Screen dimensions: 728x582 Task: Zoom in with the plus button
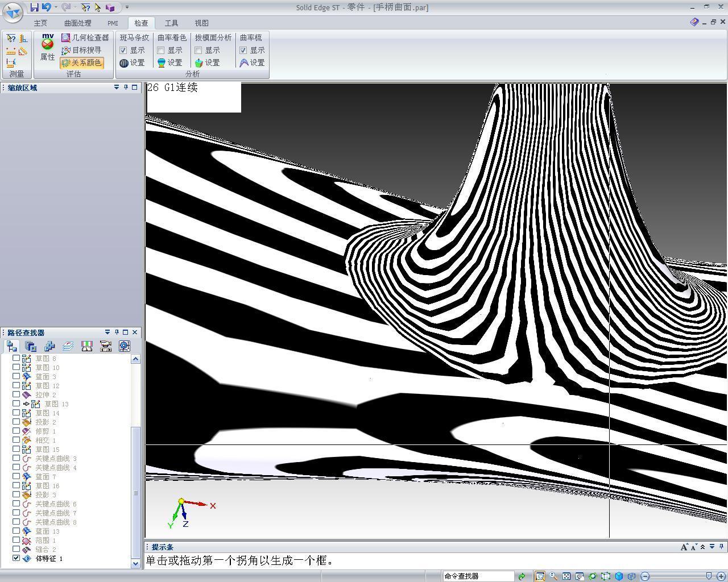point(721,576)
